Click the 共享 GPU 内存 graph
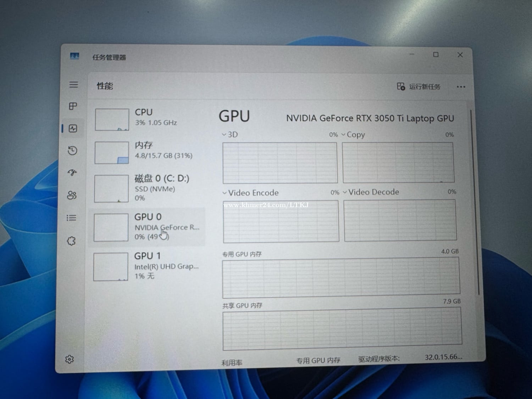Screen dimensions: 532x399 [x=342, y=329]
